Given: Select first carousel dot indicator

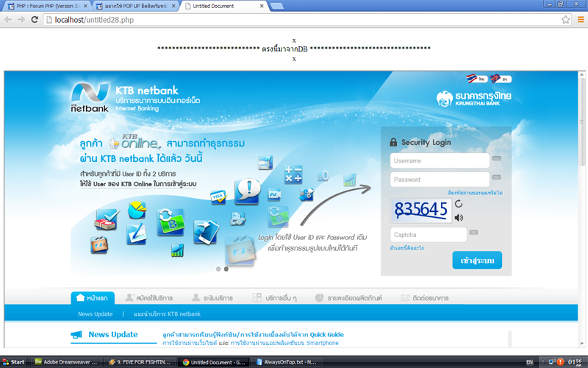Looking at the screenshot, I should 218,269.
